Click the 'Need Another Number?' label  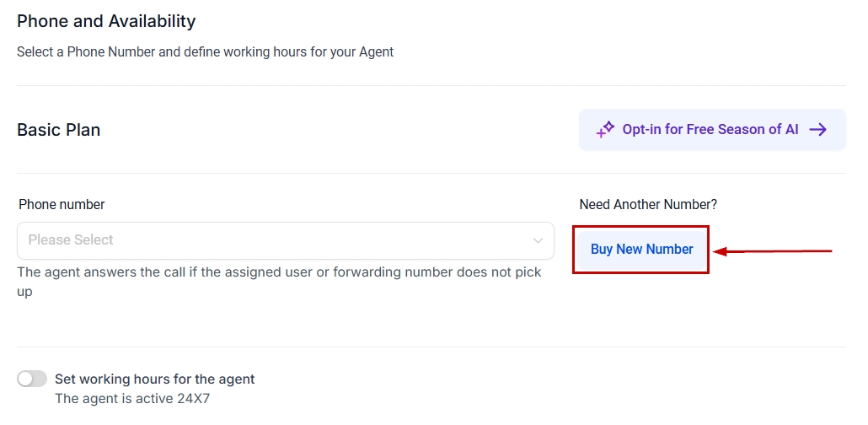click(x=648, y=205)
